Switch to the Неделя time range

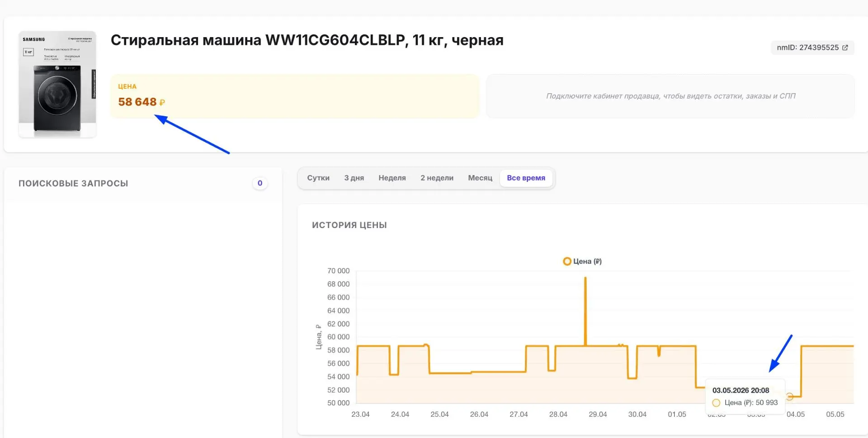tap(392, 178)
